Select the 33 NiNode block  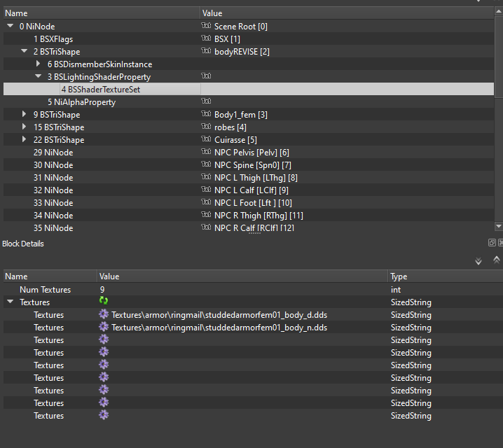[53, 203]
